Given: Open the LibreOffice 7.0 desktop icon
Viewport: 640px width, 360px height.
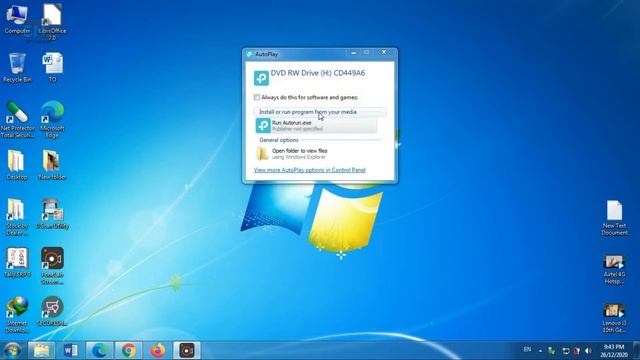Looking at the screenshot, I should click(52, 22).
